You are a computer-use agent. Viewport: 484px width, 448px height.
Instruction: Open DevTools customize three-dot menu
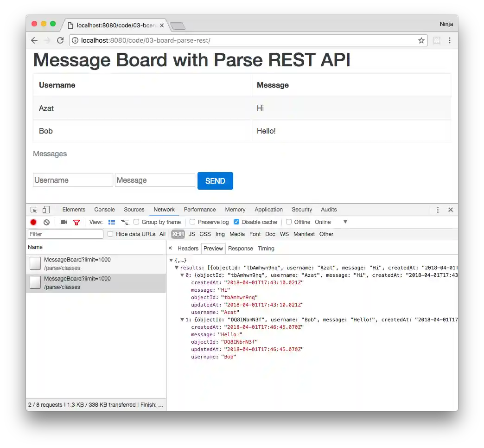[438, 210]
